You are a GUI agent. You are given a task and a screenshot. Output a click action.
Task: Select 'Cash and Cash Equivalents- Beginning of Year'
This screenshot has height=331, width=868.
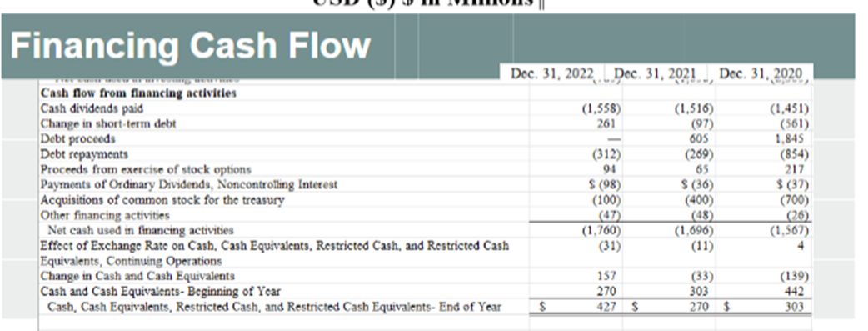point(161,291)
